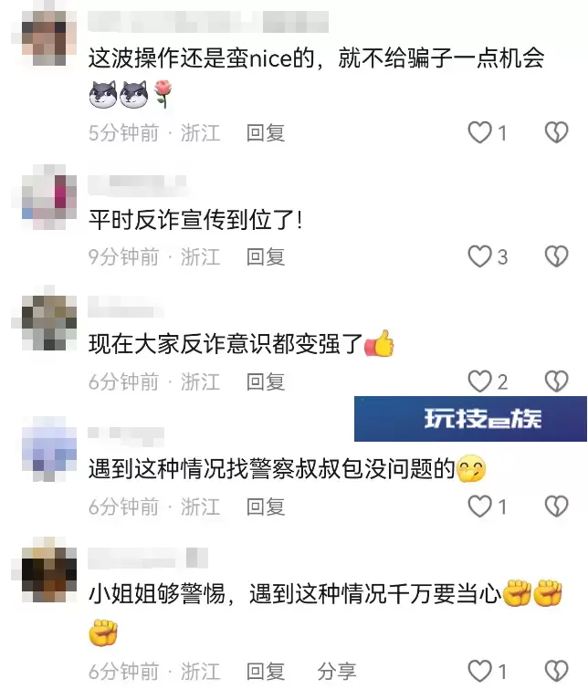Like the 小姐姐够警惕 comment

[x=479, y=671]
